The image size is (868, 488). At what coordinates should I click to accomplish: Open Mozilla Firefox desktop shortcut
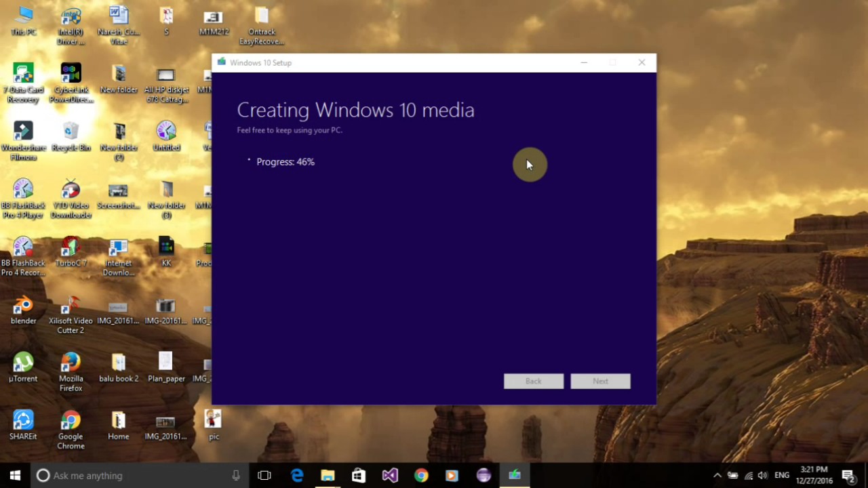[x=71, y=371]
